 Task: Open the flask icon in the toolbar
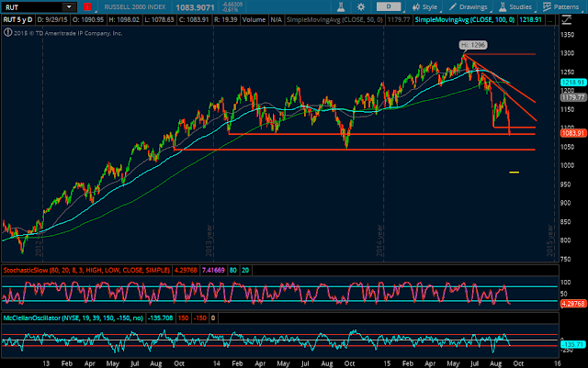[341, 6]
